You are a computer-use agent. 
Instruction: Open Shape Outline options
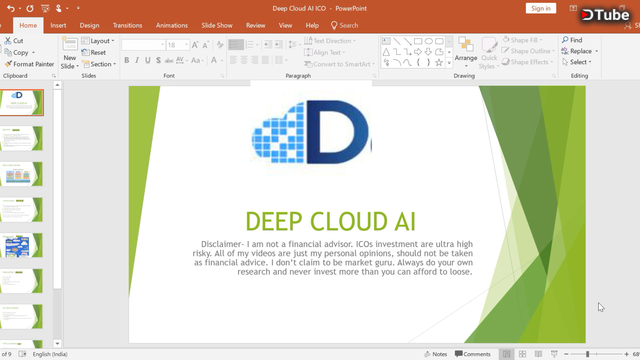(x=529, y=51)
